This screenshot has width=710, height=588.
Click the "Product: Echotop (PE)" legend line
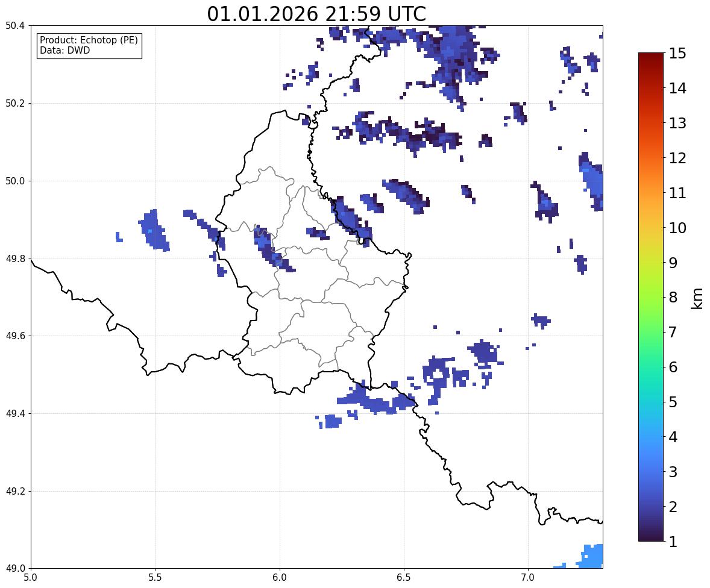coord(89,40)
